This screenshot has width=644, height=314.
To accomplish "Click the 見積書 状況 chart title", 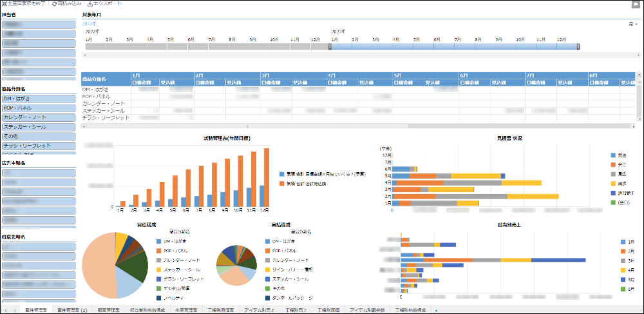I will coord(508,139).
